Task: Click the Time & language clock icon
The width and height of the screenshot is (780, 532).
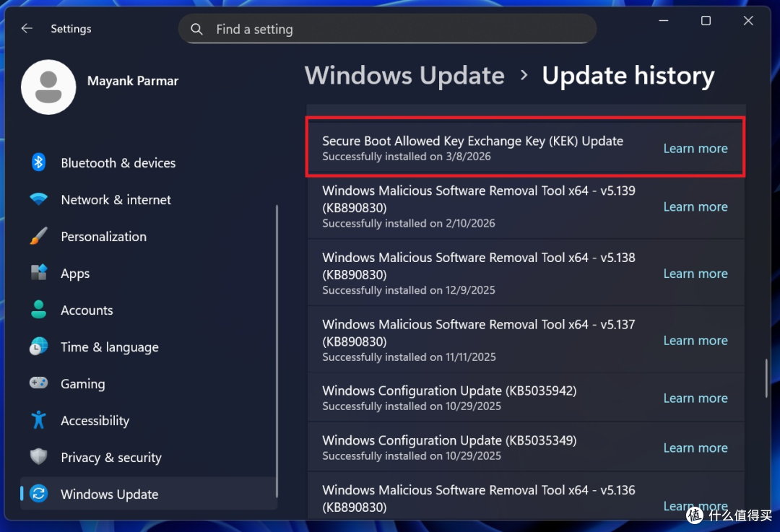Action: [39, 346]
